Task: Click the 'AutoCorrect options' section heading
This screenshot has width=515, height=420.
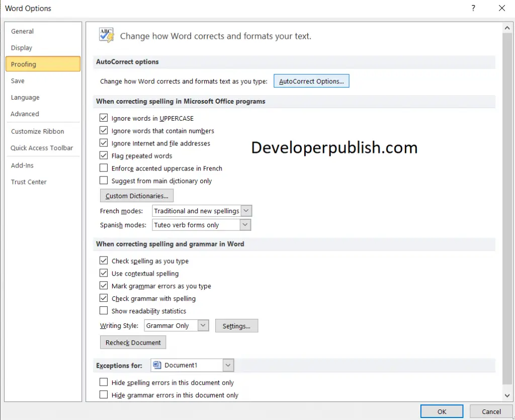Action: click(127, 62)
